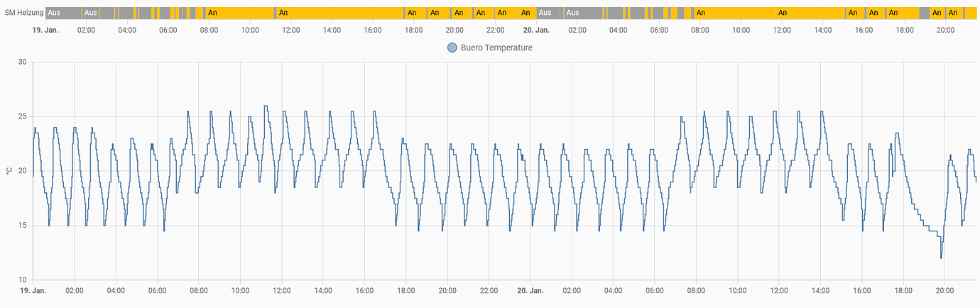
Task: Select the long An segment spanning 12:00–17:00 on 19 Jan
Action: click(x=340, y=13)
